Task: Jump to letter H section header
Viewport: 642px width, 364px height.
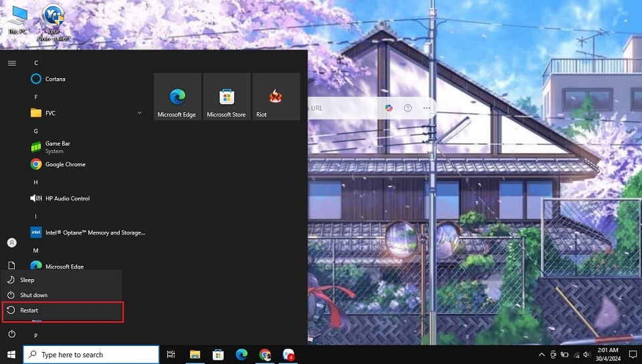Action: point(36,182)
